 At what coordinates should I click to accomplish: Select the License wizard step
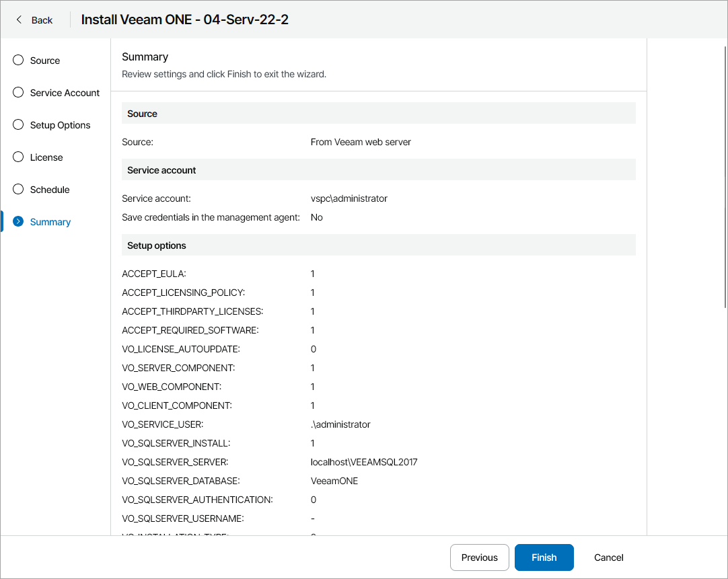click(46, 157)
